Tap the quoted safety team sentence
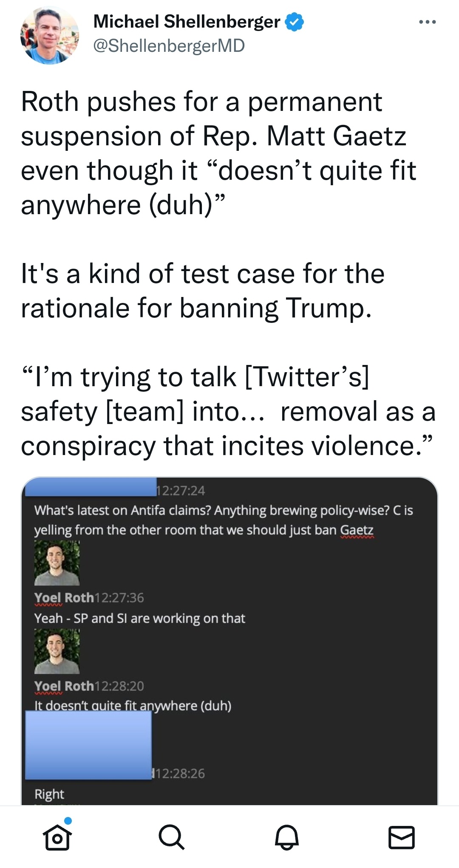The width and height of the screenshot is (459, 868). click(x=228, y=411)
